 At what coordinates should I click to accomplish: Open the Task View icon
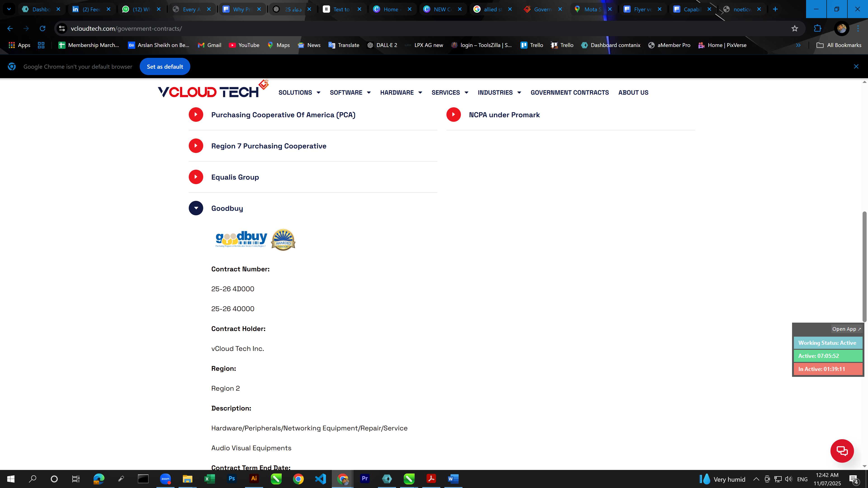pos(76,479)
